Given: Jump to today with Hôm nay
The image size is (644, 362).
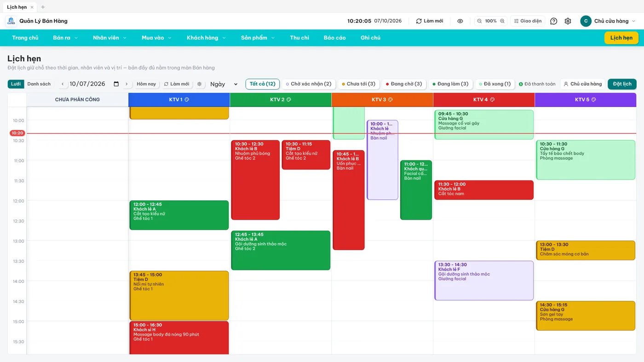Looking at the screenshot, I should 146,84.
